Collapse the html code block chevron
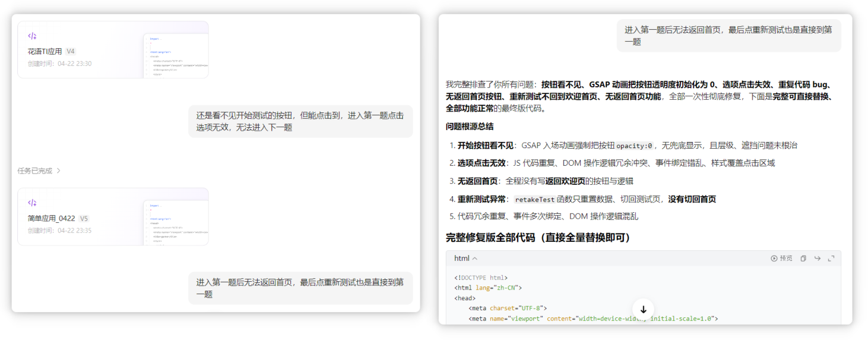The height and width of the screenshot is (340, 868). pos(475,259)
